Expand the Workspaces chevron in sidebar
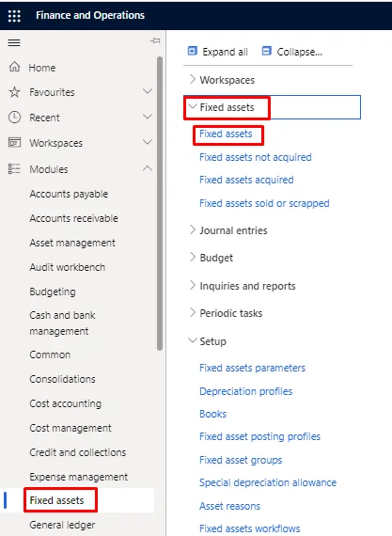Screen dimensions: 392x536 click(148, 142)
